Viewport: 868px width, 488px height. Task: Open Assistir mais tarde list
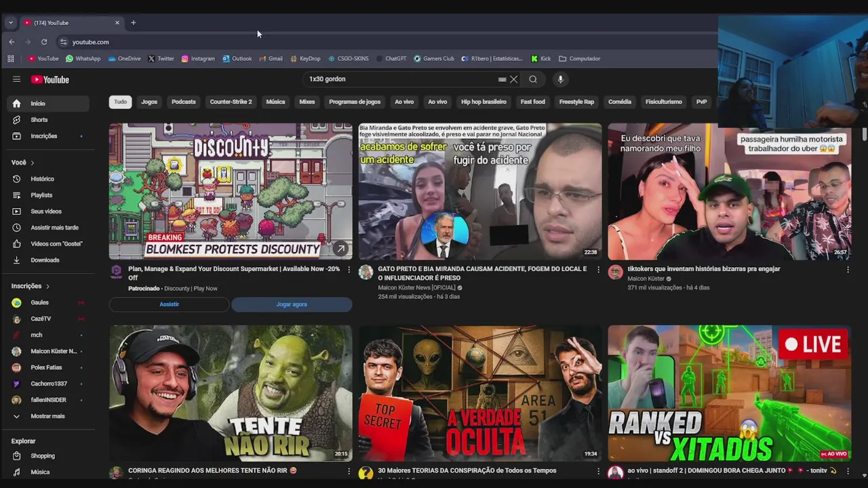47,228
